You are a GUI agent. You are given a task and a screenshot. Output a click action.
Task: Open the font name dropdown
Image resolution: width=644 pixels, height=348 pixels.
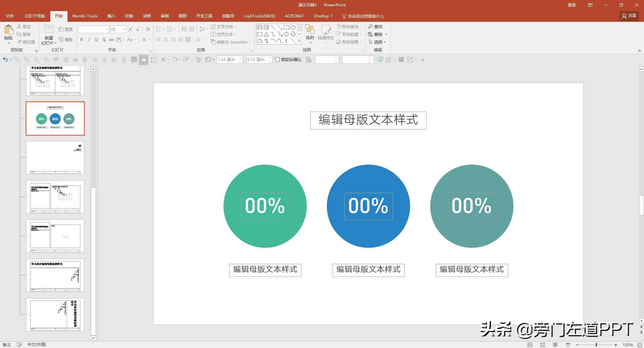(x=107, y=30)
